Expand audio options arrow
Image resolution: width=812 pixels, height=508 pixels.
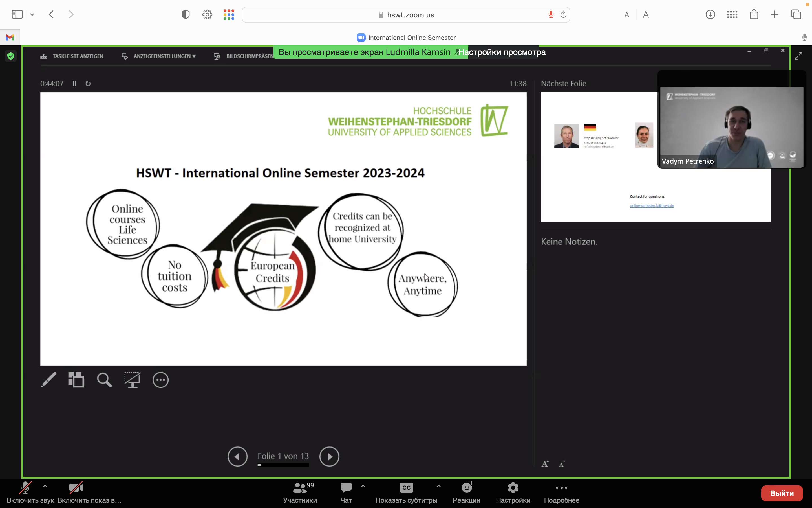pos(45,486)
